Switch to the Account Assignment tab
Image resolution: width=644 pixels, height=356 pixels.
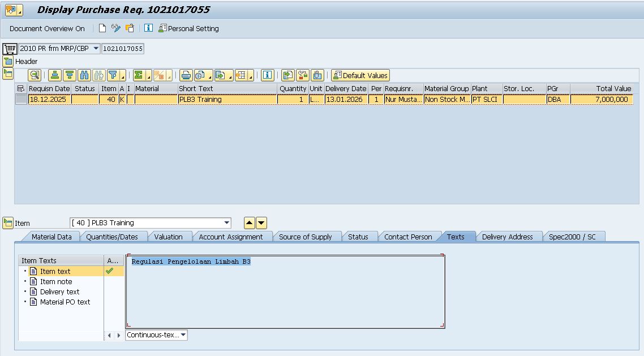(230, 237)
